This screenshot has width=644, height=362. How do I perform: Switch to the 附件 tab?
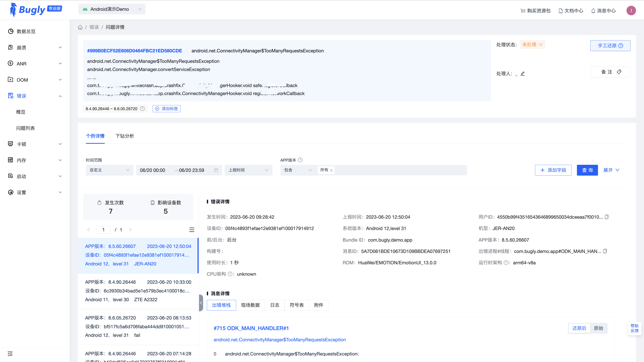click(319, 305)
